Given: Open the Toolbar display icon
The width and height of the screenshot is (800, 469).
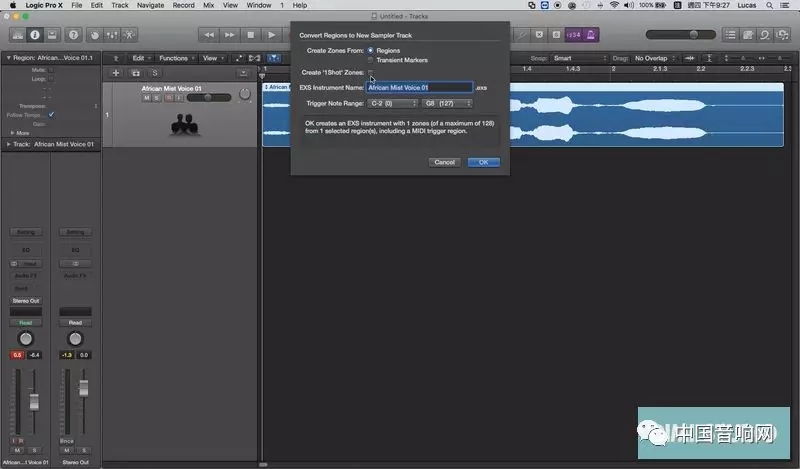Looking at the screenshot, I should [52, 35].
